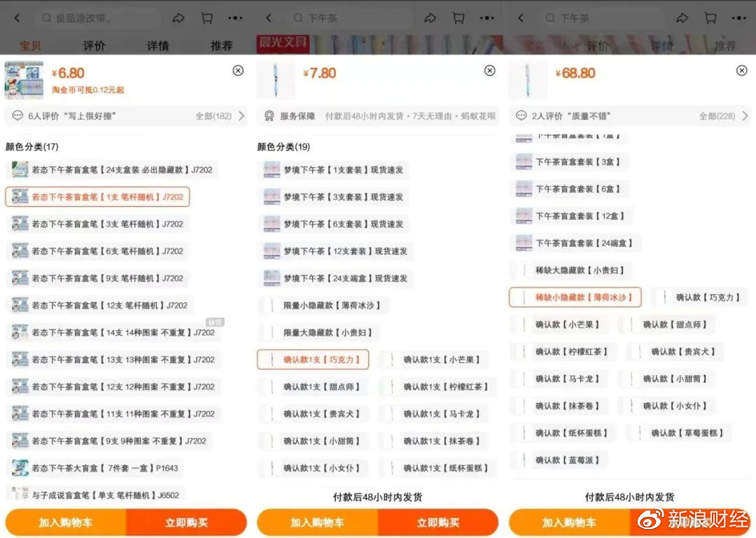This screenshot has height=538, width=756.
Task: Open the ¥68.80 pen thumbnail image
Action: click(528, 80)
